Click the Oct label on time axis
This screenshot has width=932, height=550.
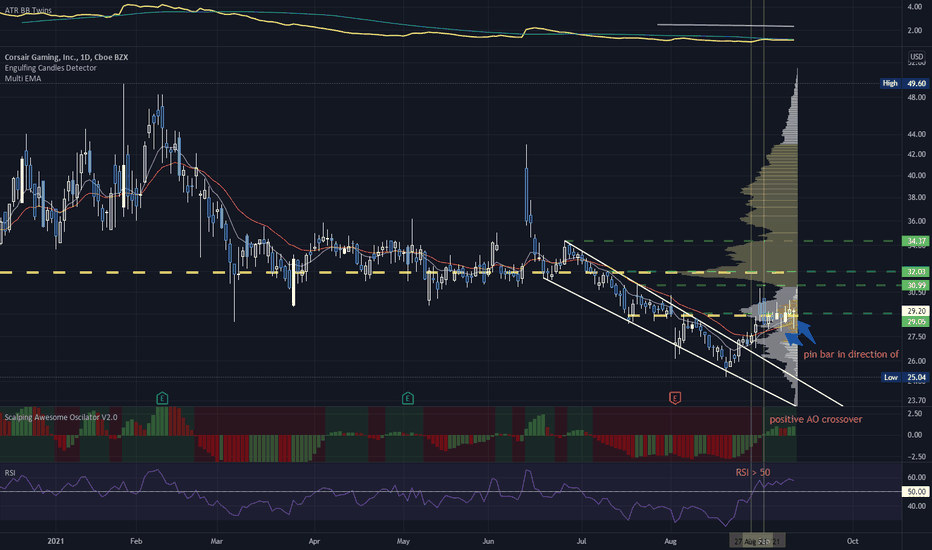point(852,541)
